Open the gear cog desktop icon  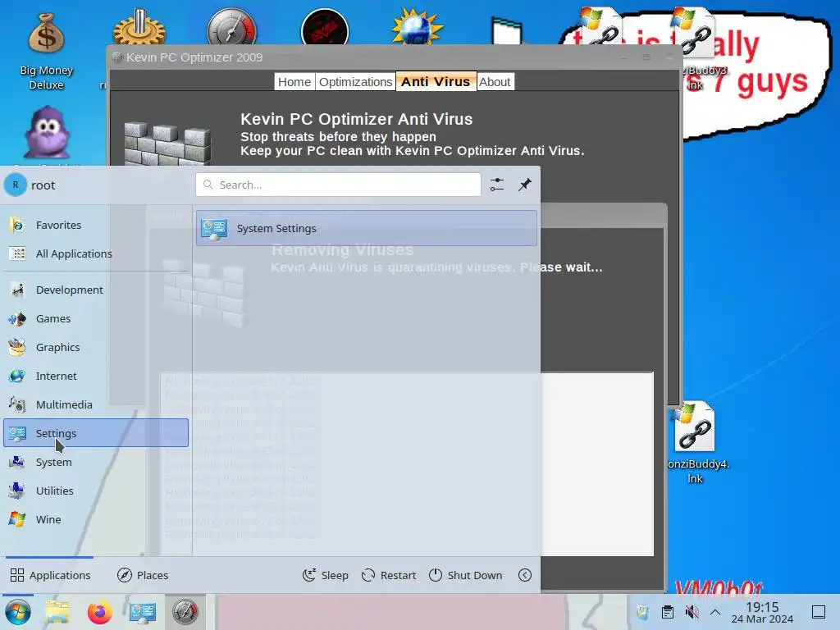pos(139,27)
